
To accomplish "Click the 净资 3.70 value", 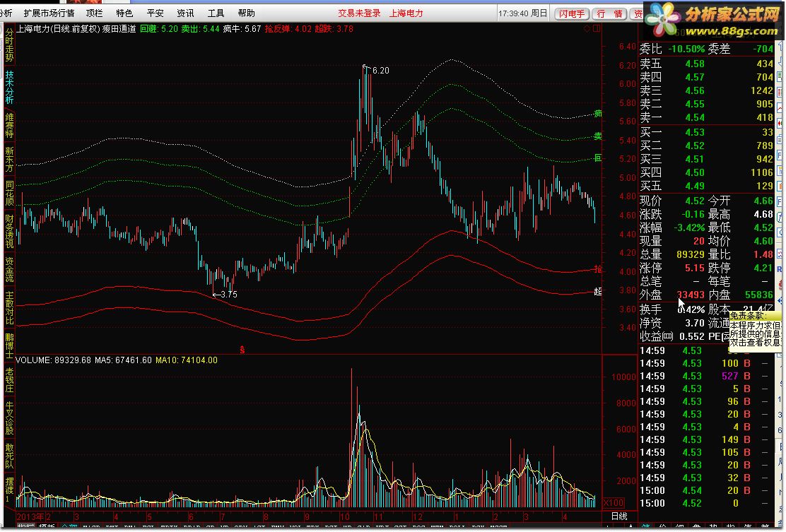I will [695, 323].
